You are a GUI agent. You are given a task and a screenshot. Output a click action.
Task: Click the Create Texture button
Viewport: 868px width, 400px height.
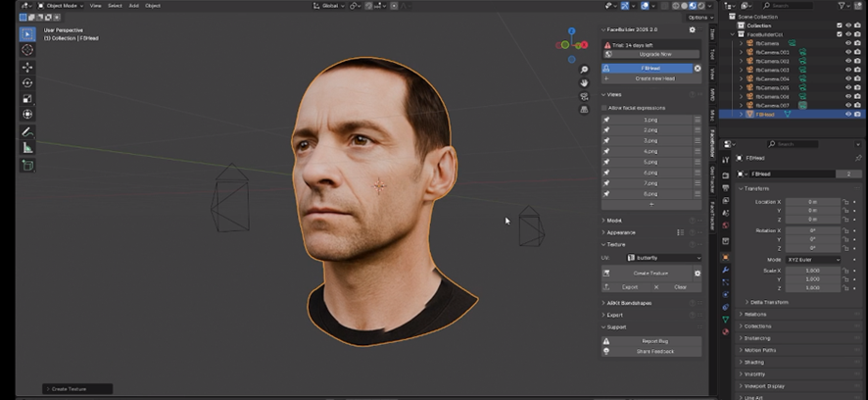[650, 273]
